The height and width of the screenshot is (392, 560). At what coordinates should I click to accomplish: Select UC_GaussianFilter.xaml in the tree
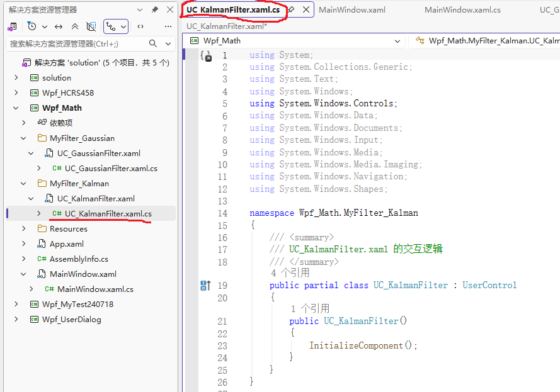(98, 154)
